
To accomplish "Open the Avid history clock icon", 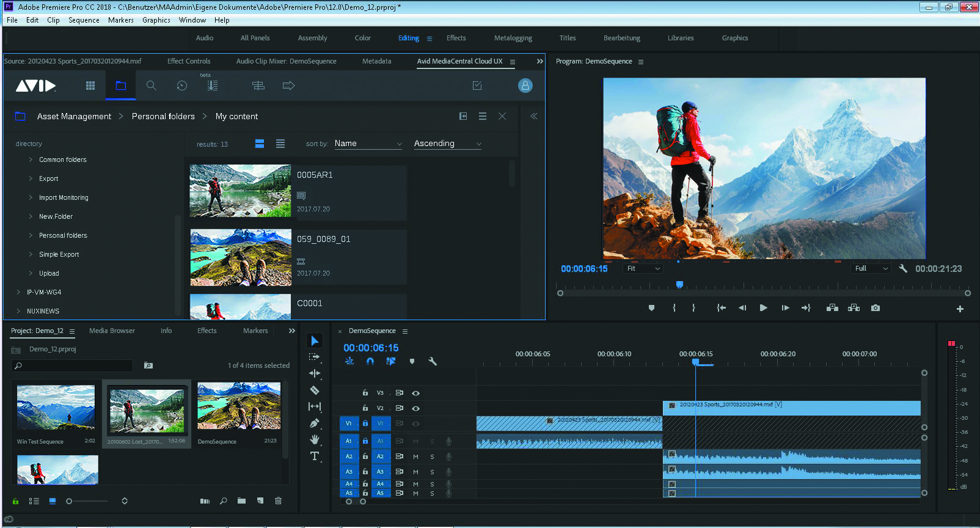I will click(182, 86).
